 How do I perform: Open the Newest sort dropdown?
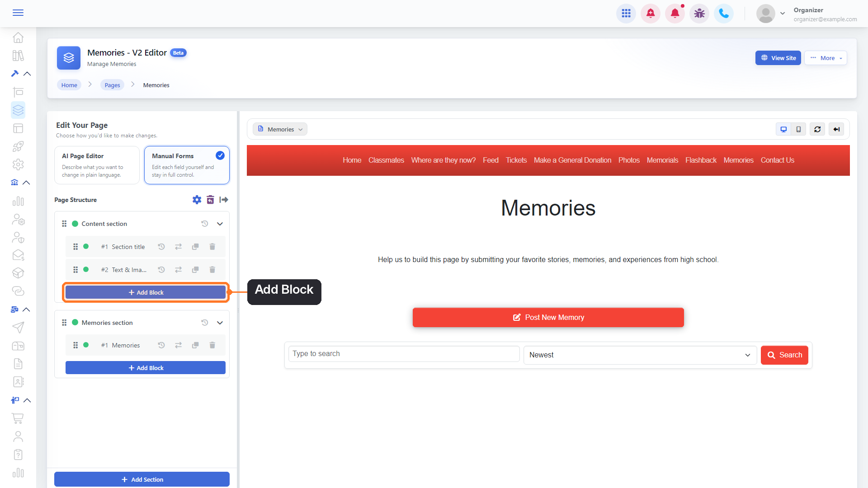click(640, 355)
